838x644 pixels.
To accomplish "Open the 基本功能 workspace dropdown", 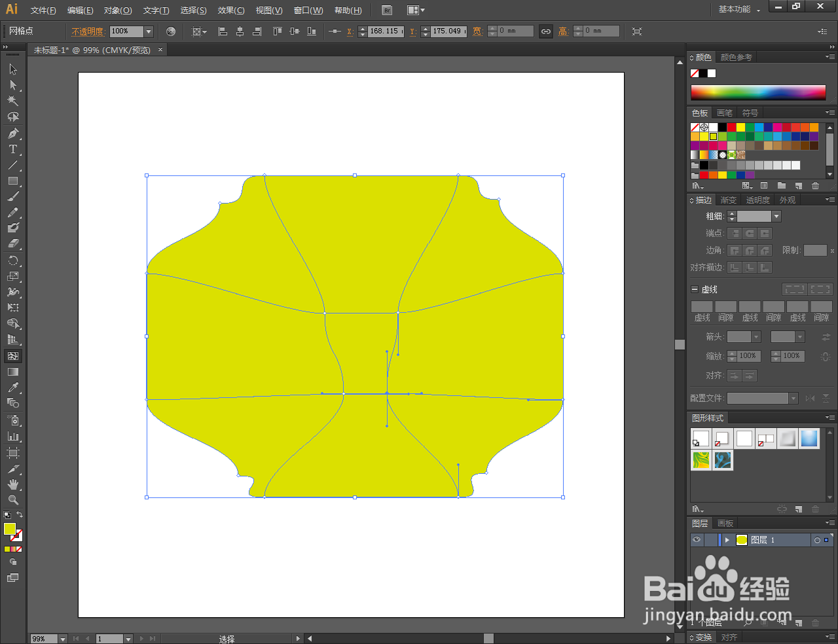I will 740,9.
